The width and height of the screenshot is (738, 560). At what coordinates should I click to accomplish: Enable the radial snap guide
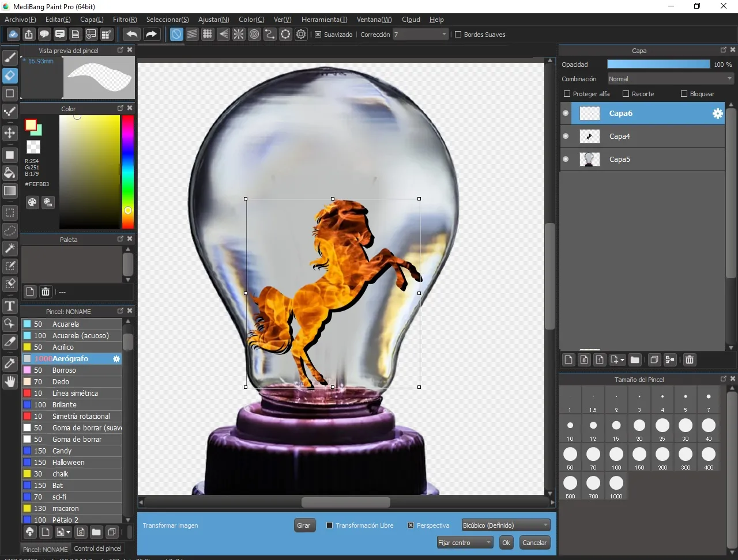click(239, 35)
